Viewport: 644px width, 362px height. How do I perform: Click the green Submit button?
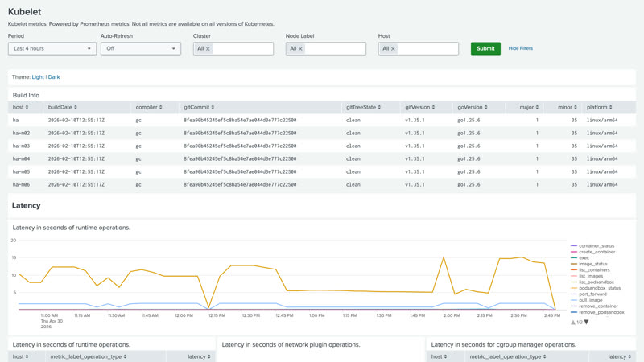tap(485, 48)
